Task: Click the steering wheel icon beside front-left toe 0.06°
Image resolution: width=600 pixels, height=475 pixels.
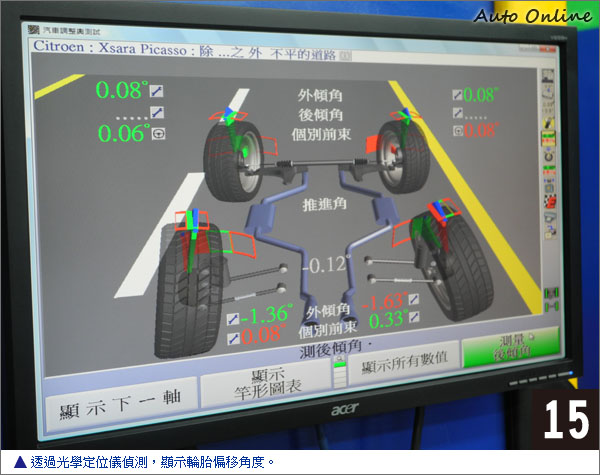Action: click(157, 130)
